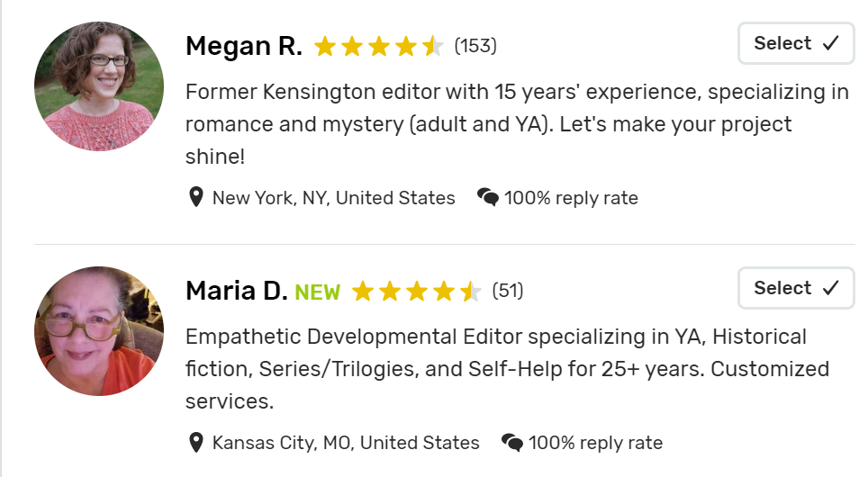868x477 pixels.
Task: Click Maria D.'s star rating
Action: pos(416,291)
